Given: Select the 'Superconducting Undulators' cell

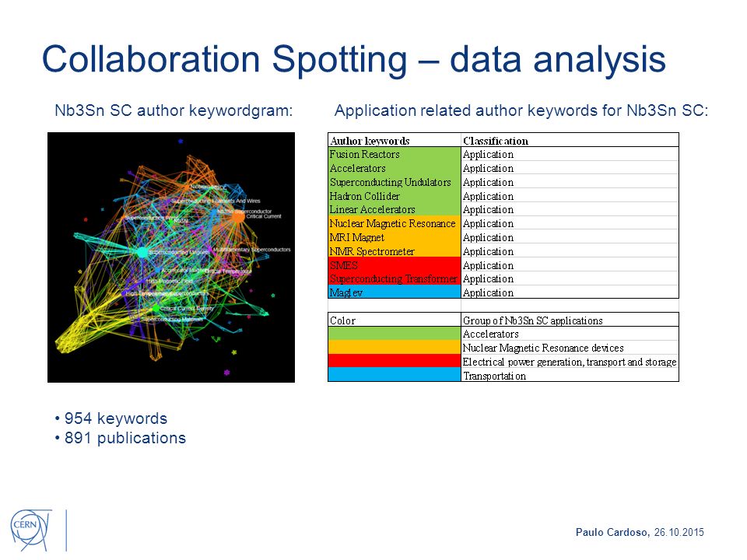Looking at the screenshot, I should (x=395, y=182).
